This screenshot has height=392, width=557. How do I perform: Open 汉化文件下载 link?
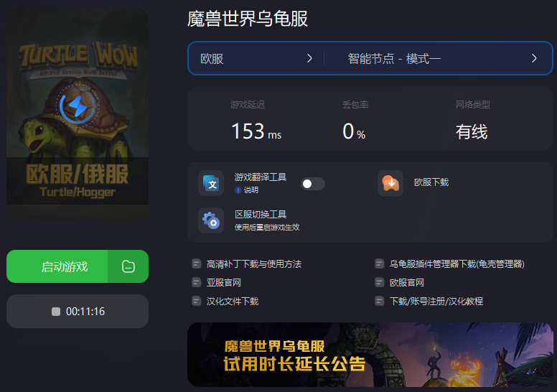pyautogui.click(x=233, y=302)
